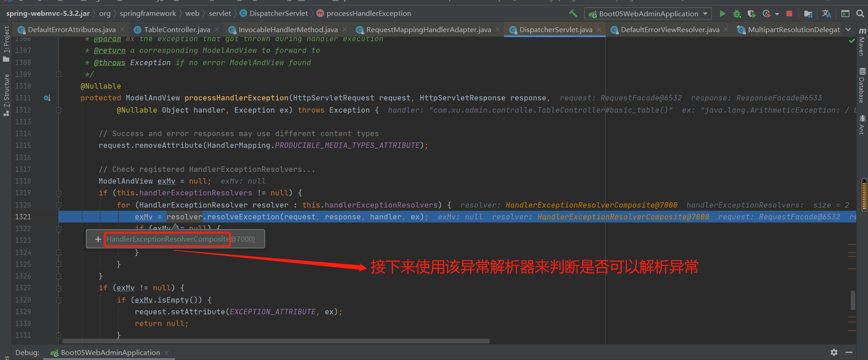The image size is (868, 360).
Task: Click breadcrumb web package
Action: (192, 14)
